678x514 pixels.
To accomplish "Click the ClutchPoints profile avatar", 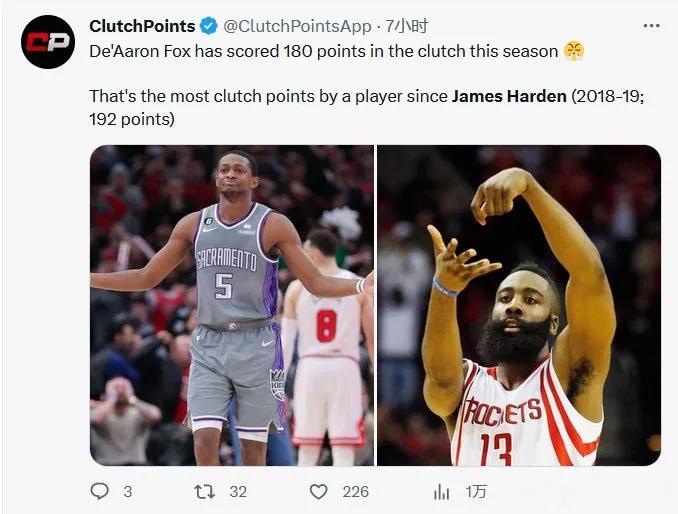I will tap(48, 42).
